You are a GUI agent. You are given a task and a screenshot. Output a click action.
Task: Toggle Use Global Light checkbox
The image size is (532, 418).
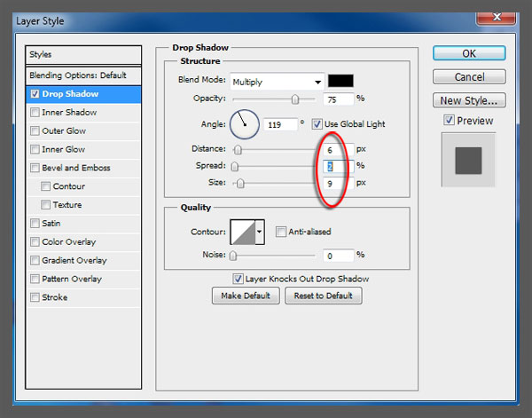[x=317, y=124]
